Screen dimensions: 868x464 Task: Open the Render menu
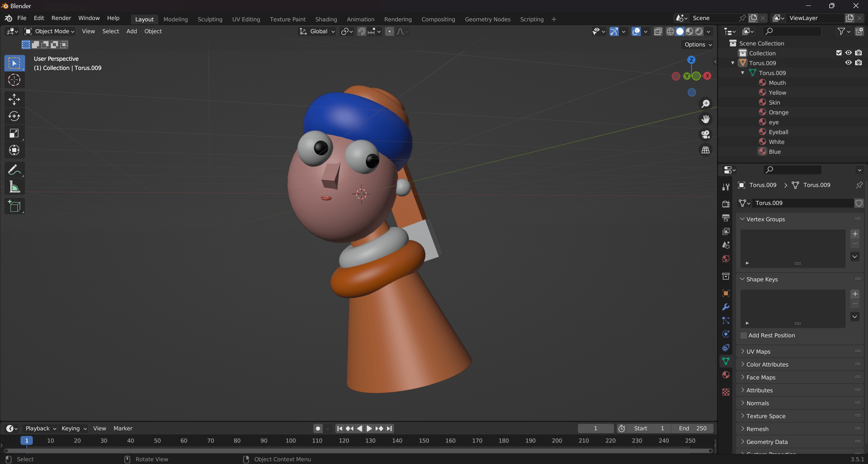pyautogui.click(x=61, y=18)
